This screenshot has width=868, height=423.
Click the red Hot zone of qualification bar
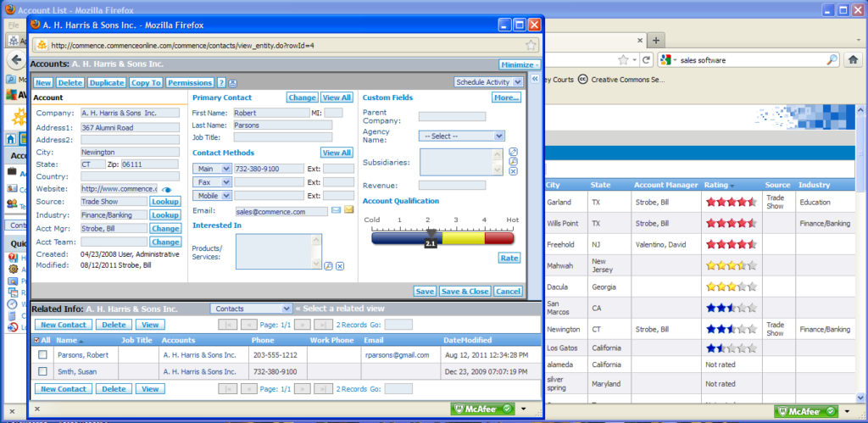pos(499,239)
